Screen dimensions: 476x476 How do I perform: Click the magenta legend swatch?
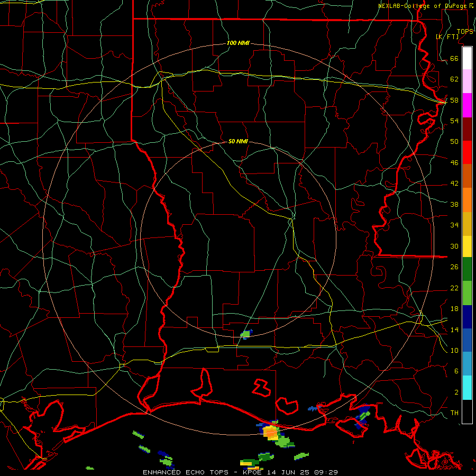pos(467,105)
